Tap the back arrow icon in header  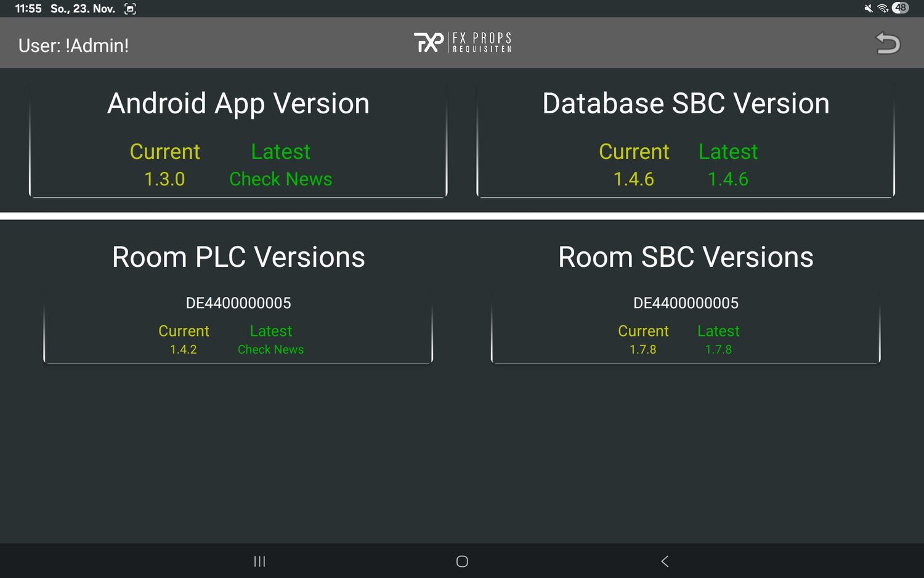[x=888, y=43]
